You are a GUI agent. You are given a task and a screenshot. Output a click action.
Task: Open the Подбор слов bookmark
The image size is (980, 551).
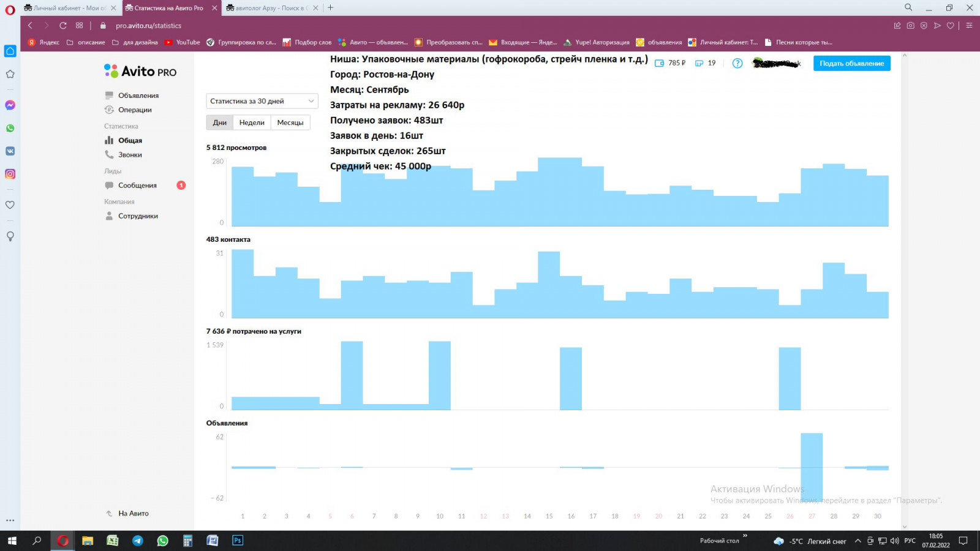pos(307,42)
